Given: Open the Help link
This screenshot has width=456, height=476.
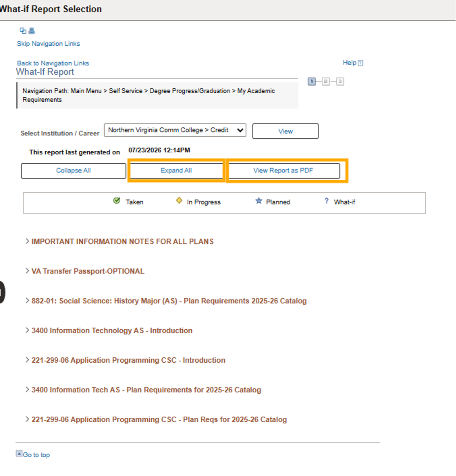Looking at the screenshot, I should click(x=350, y=62).
